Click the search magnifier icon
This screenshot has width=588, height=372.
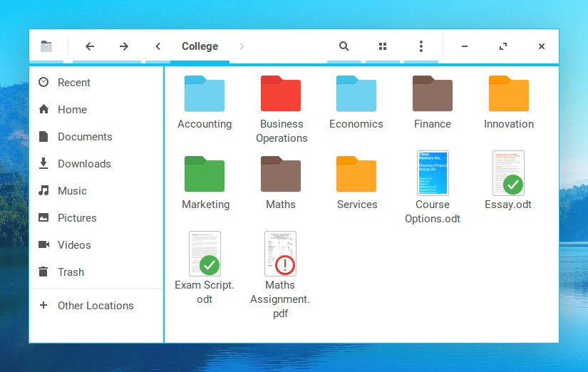(x=344, y=46)
